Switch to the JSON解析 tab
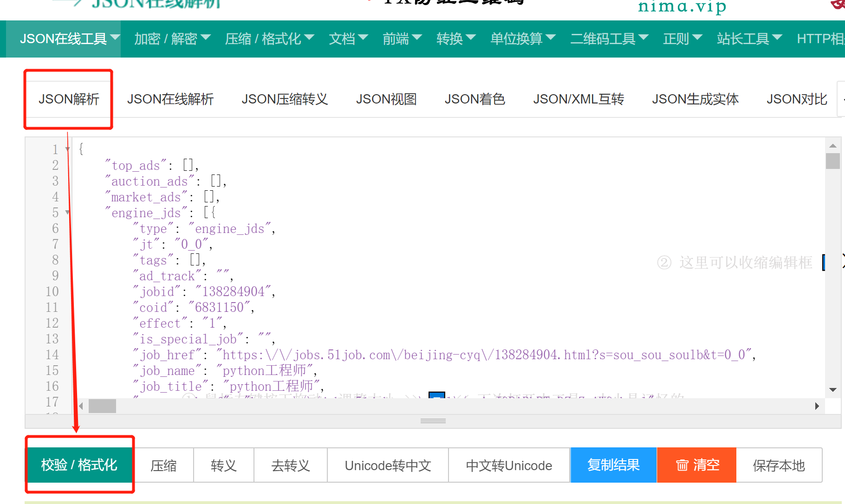The image size is (845, 504). 69,99
